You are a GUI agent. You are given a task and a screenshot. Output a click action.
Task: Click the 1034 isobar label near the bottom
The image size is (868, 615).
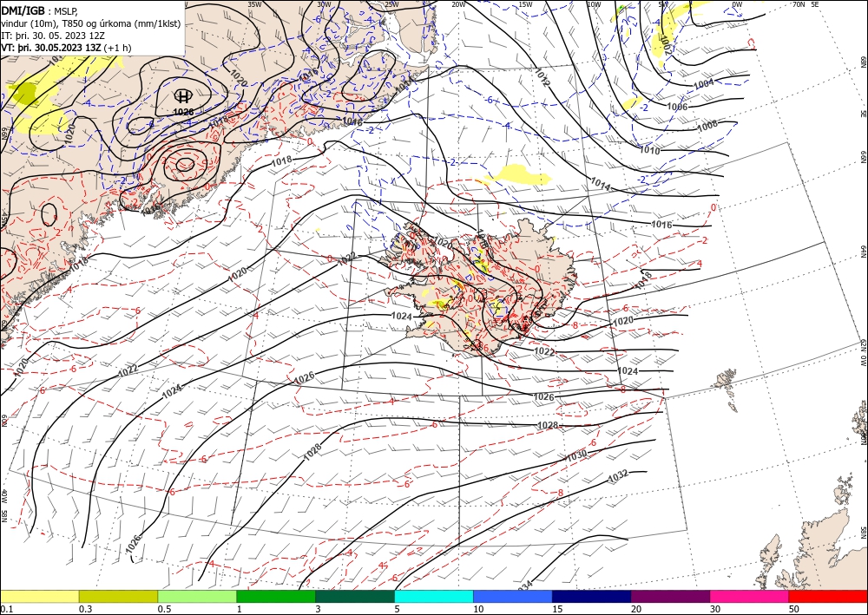tap(525, 586)
